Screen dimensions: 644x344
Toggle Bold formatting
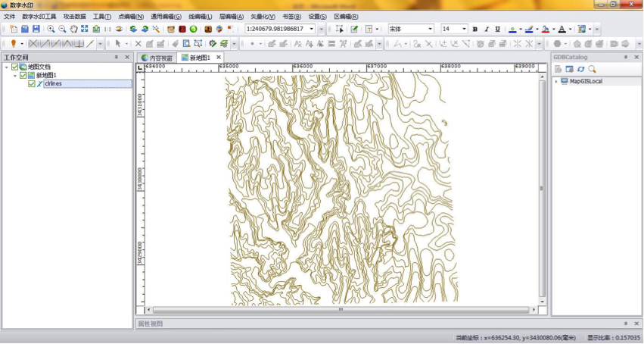[475, 30]
